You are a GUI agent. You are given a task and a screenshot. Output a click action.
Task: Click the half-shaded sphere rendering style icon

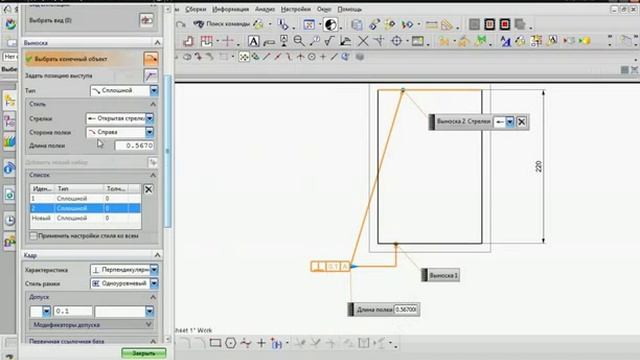click(x=331, y=24)
